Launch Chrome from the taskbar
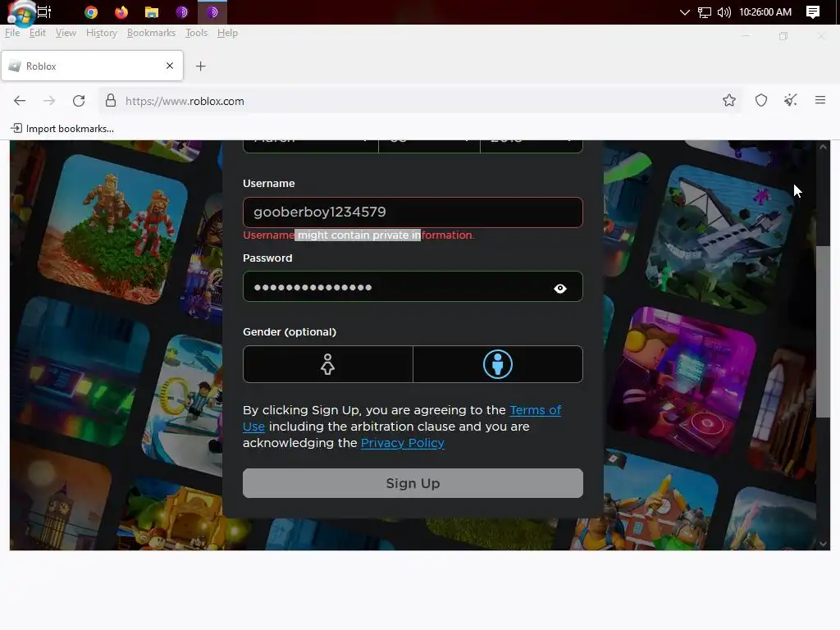This screenshot has height=630, width=840. pyautogui.click(x=91, y=11)
